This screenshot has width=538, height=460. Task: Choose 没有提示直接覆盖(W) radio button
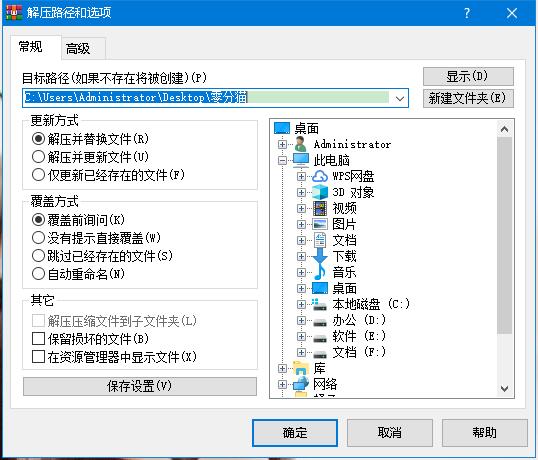(x=38, y=238)
